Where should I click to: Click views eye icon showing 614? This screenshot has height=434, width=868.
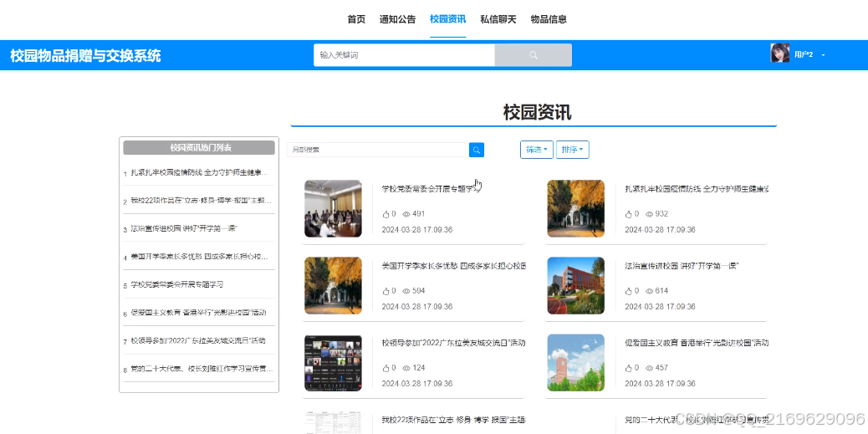650,291
